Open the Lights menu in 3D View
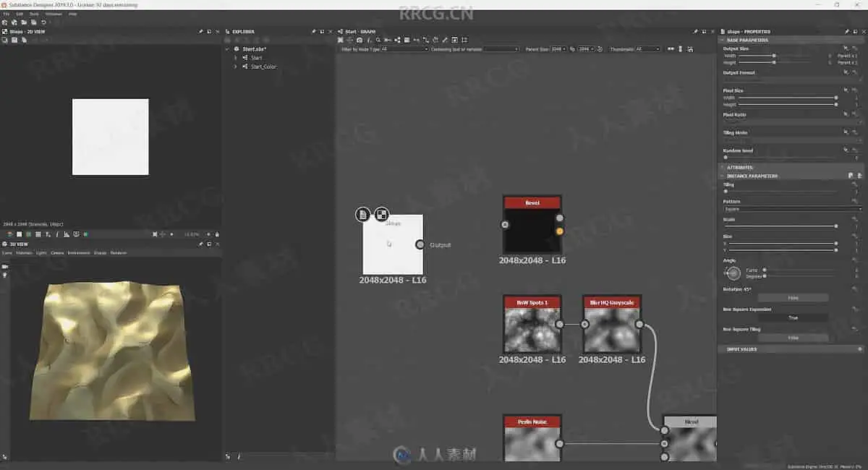This screenshot has height=470, width=868. (41, 253)
